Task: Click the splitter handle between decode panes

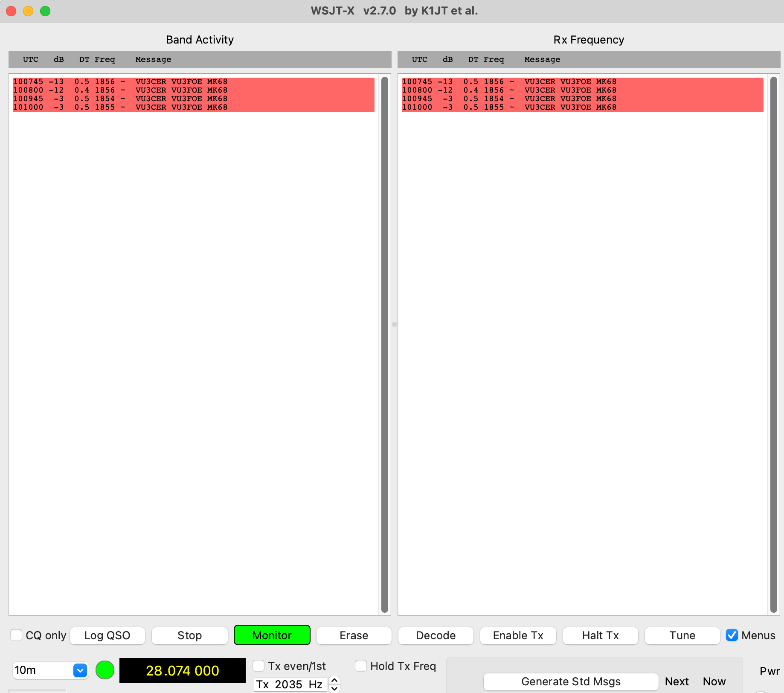Action: point(395,324)
